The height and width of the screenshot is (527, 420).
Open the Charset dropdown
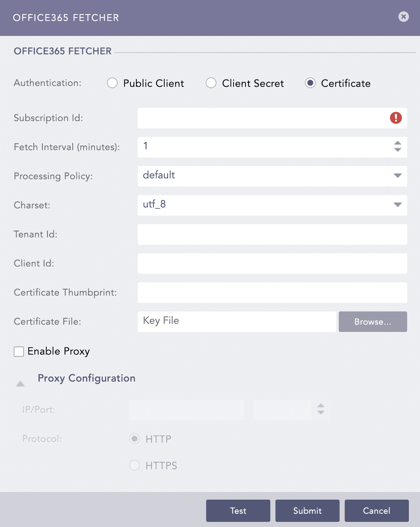(x=397, y=205)
